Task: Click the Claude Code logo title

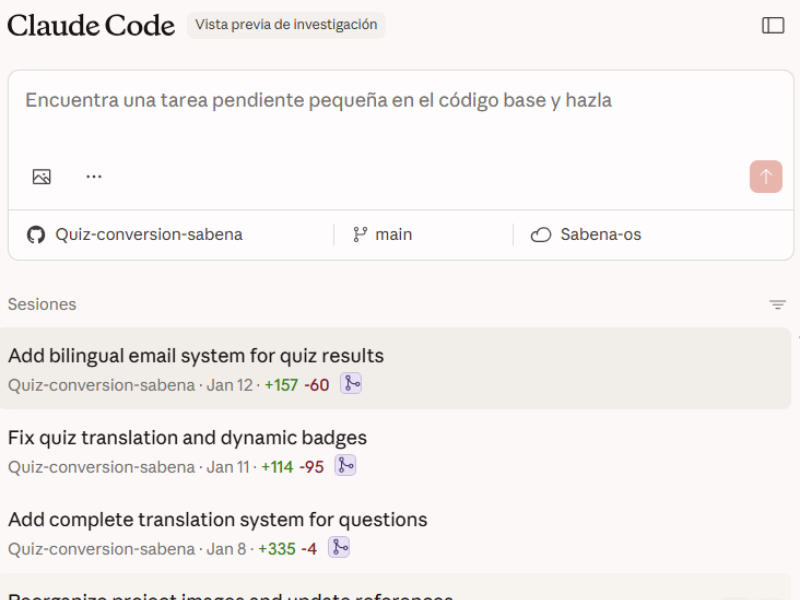Action: click(91, 26)
